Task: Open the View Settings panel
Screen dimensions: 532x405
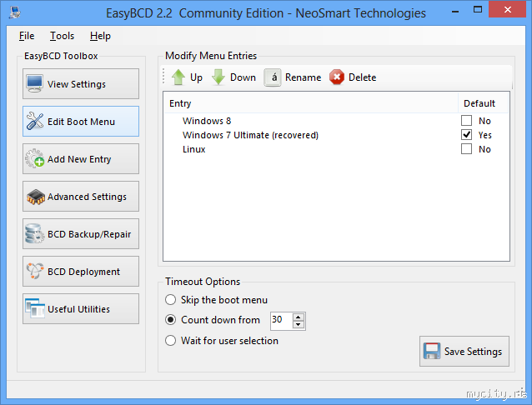Action: pos(81,84)
